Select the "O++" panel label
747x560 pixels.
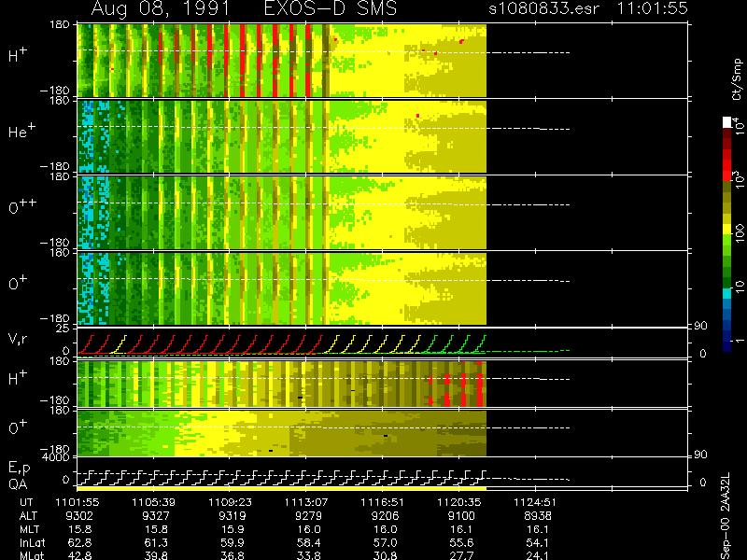pyautogui.click(x=22, y=206)
